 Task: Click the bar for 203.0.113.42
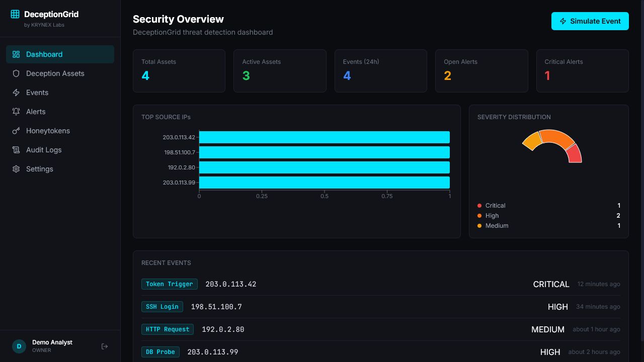pos(325,137)
